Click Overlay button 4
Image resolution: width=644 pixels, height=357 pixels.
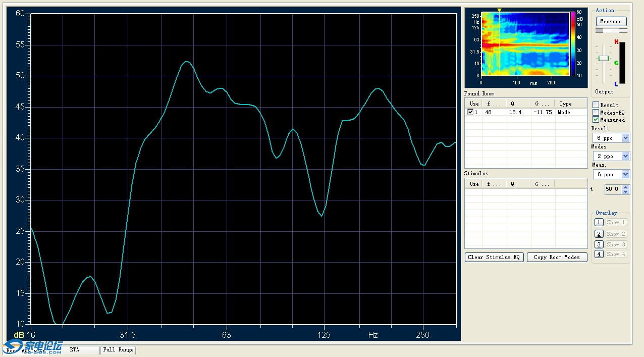point(599,254)
